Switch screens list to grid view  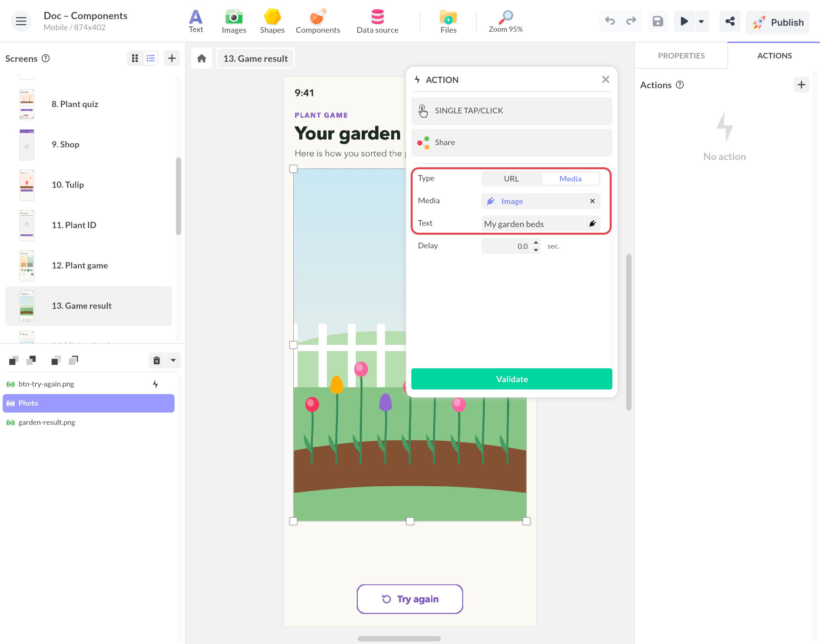click(135, 58)
